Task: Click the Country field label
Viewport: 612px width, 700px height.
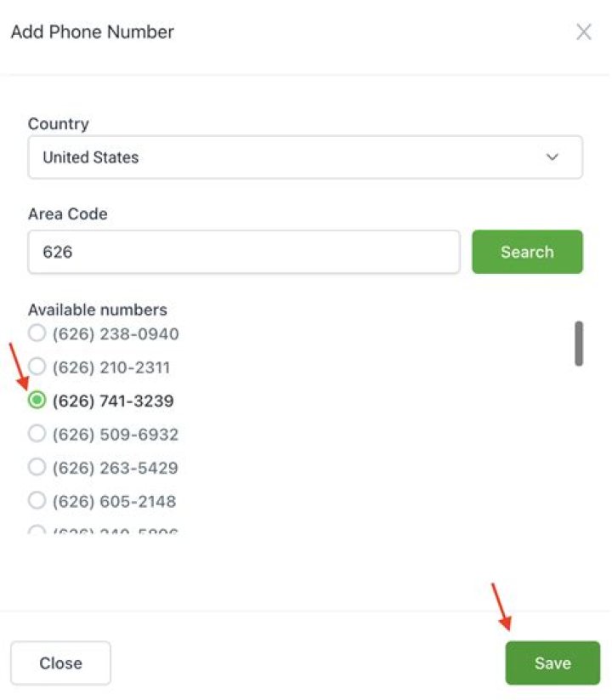Action: tap(58, 123)
